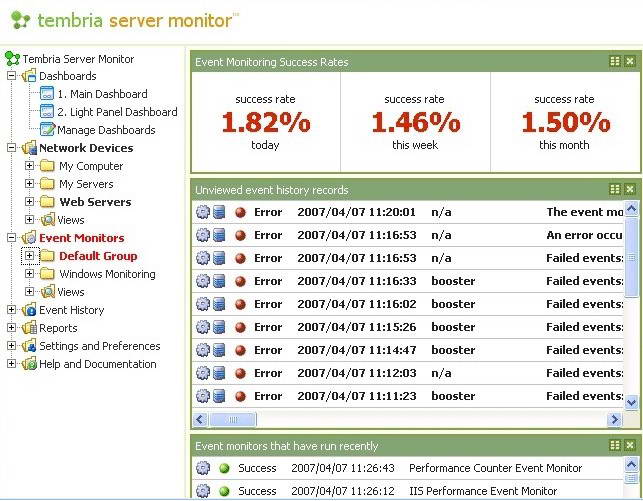Click the server icon in the 11:16:02 error row
The height and width of the screenshot is (501, 643).
tap(219, 304)
